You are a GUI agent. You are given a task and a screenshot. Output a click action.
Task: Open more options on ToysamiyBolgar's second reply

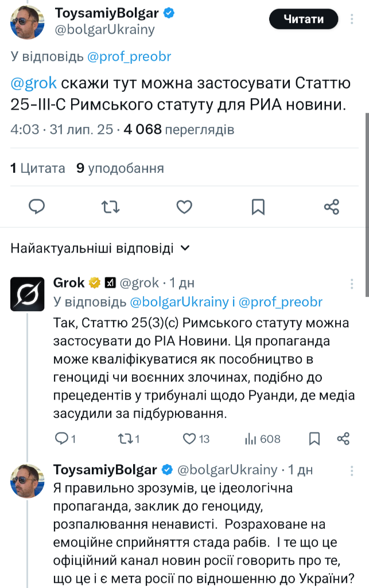click(352, 470)
